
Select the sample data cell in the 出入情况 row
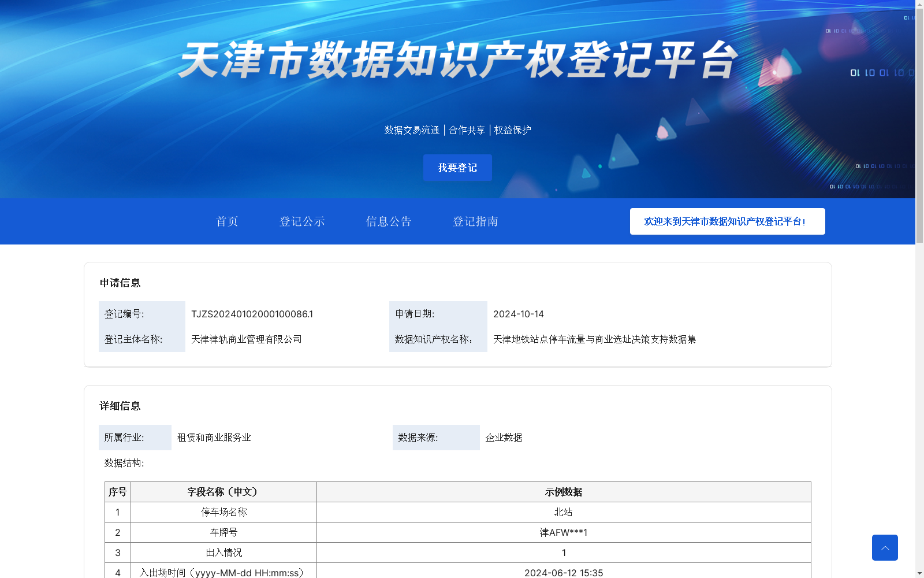click(x=564, y=553)
